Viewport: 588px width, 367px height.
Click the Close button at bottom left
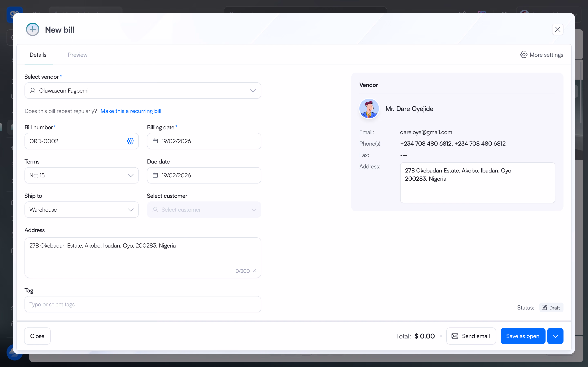click(37, 336)
